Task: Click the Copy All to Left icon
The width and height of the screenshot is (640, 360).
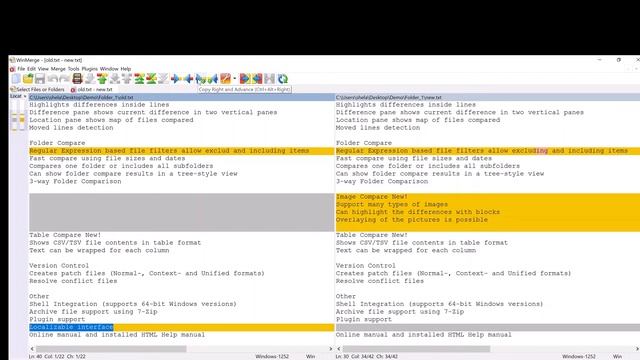Action: [x=257, y=79]
